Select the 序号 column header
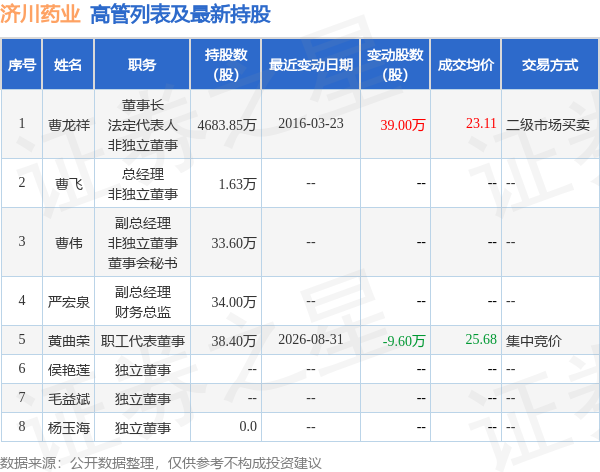 (22, 65)
